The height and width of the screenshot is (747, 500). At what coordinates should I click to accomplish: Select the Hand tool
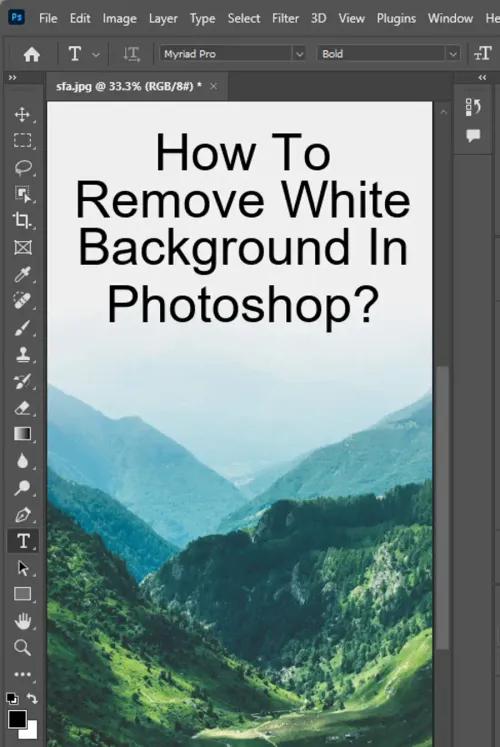(x=22, y=621)
